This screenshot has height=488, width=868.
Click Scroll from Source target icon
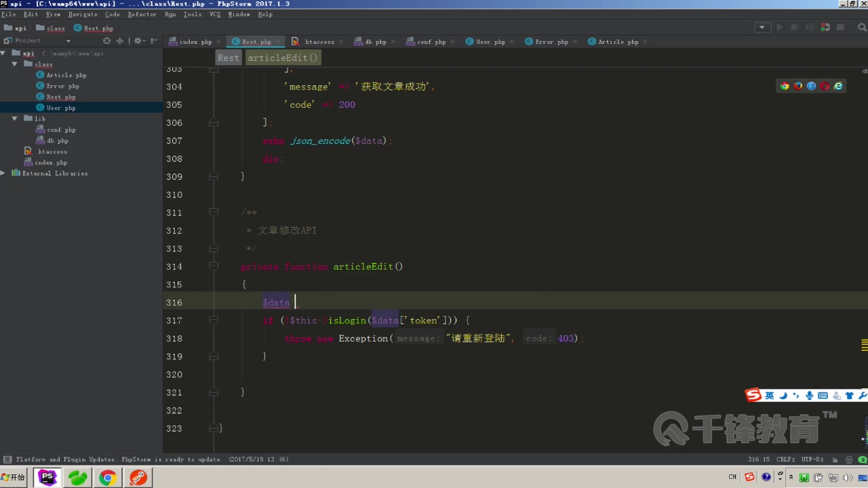click(x=106, y=41)
